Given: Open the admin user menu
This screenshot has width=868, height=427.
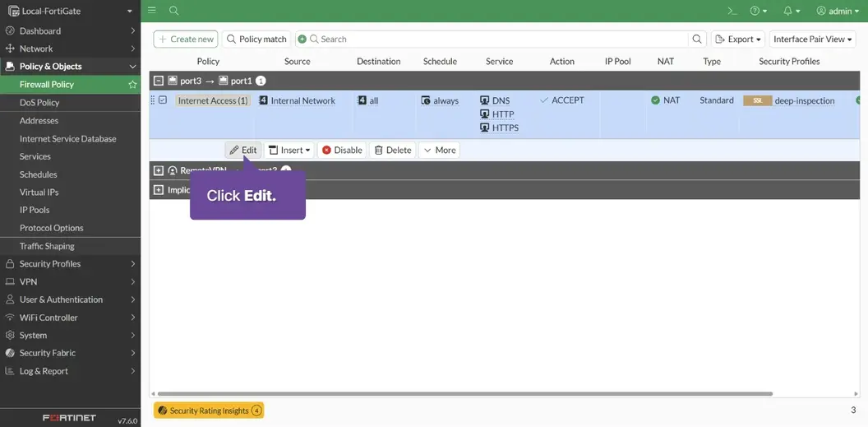Looking at the screenshot, I should (838, 11).
